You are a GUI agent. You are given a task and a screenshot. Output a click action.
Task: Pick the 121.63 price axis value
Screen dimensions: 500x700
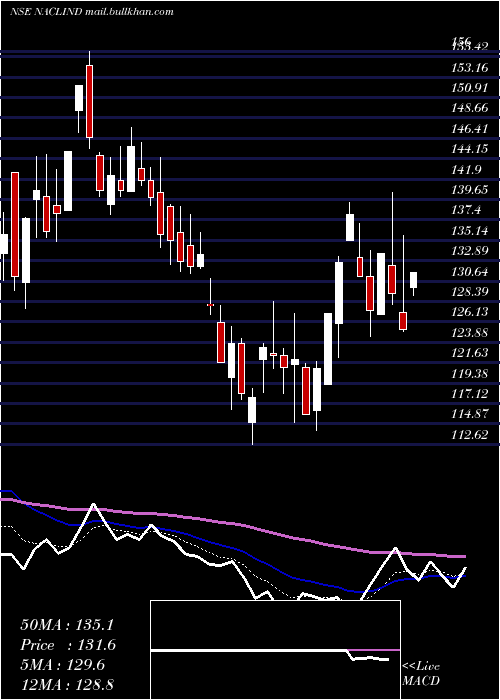point(469,353)
